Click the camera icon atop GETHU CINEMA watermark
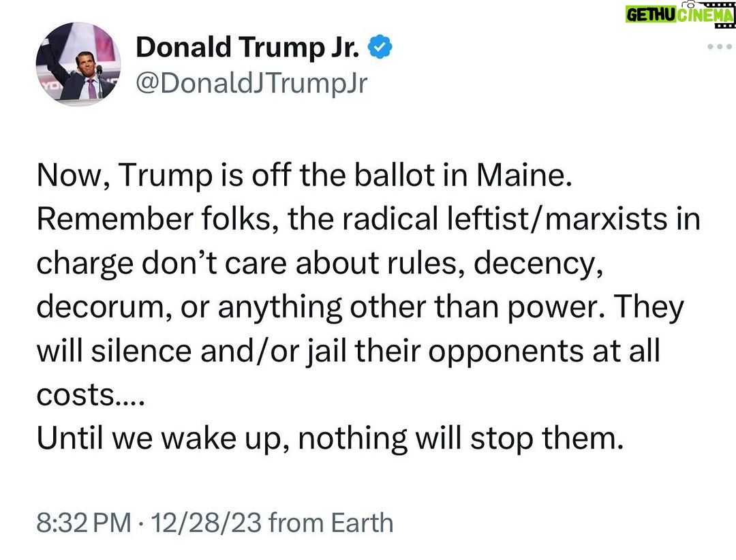 [688, 3]
